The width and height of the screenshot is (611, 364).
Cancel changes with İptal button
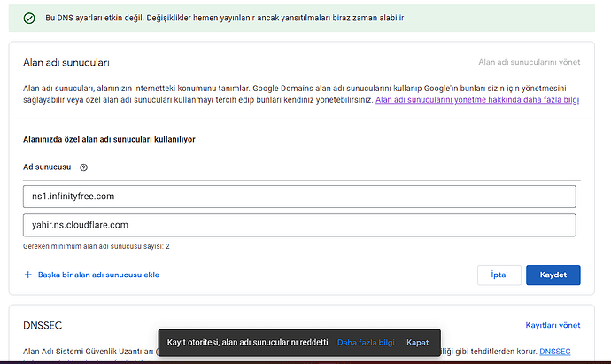click(x=499, y=275)
